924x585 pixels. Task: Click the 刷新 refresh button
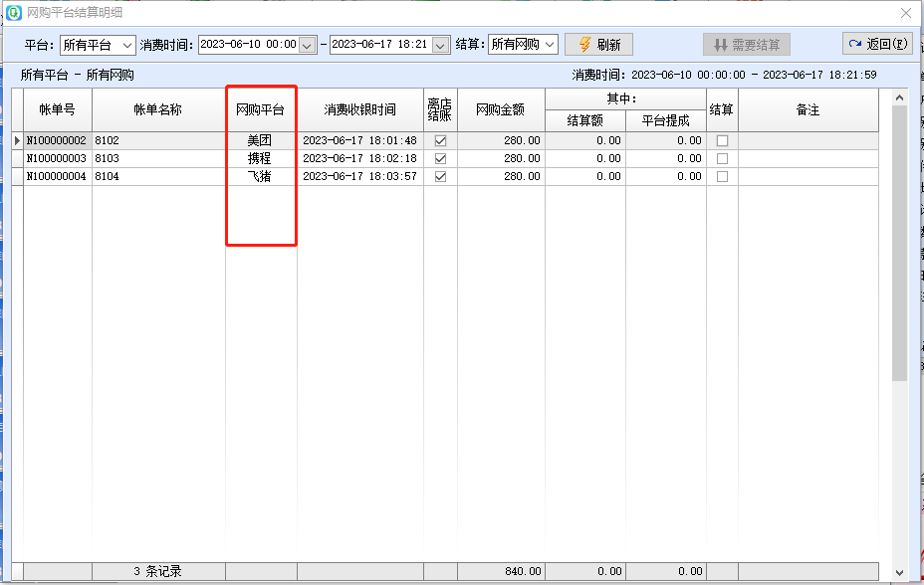point(598,44)
